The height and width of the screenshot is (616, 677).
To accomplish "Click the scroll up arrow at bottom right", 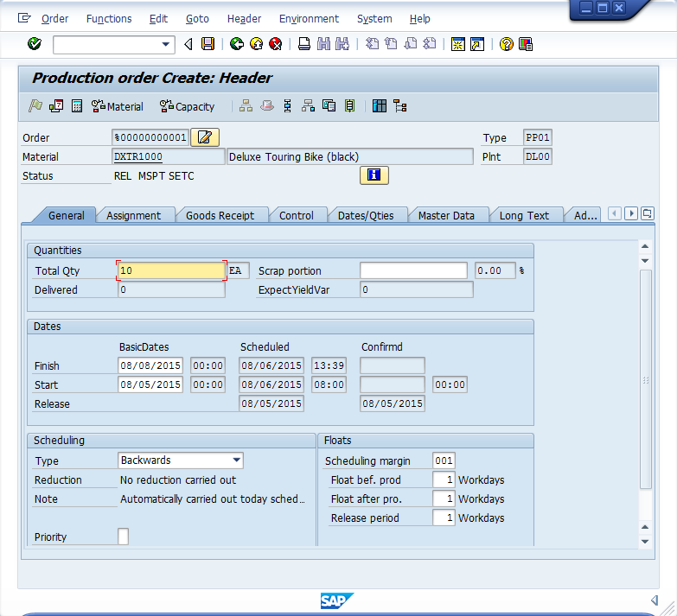I will pyautogui.click(x=645, y=527).
